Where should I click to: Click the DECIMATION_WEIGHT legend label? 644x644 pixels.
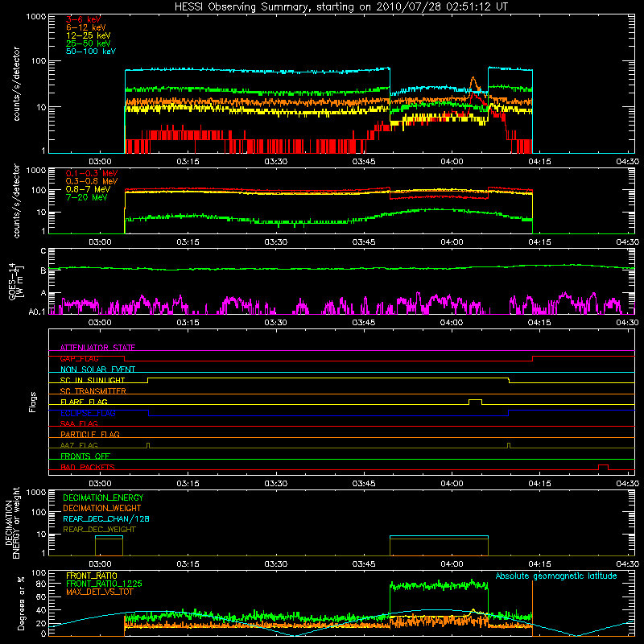[102, 508]
